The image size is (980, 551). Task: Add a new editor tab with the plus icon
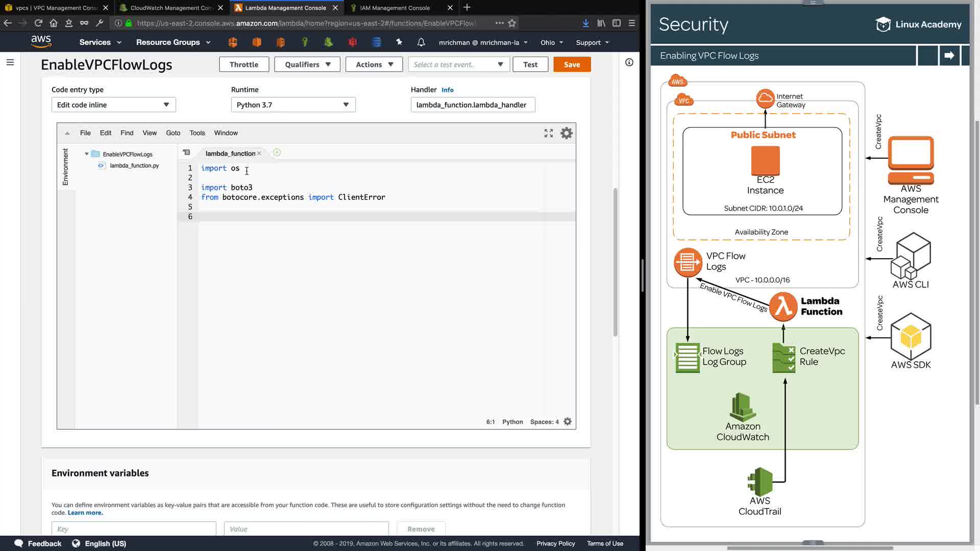(x=277, y=153)
